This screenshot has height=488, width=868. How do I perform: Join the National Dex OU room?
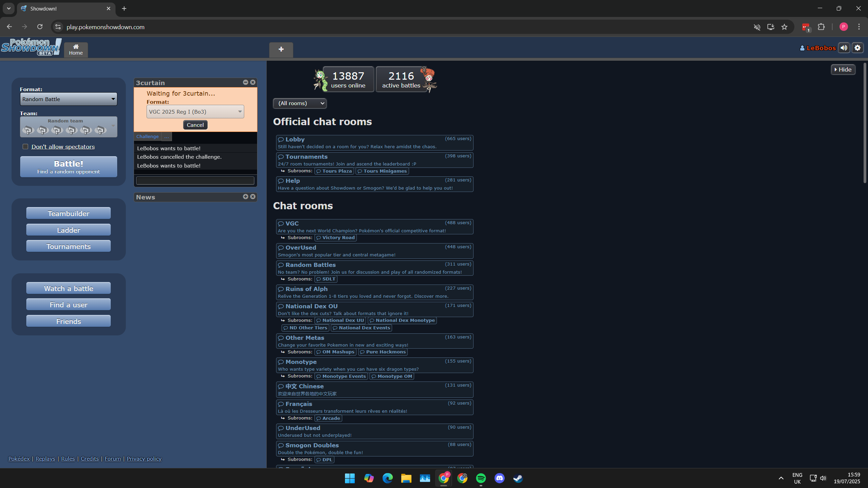(x=374, y=310)
